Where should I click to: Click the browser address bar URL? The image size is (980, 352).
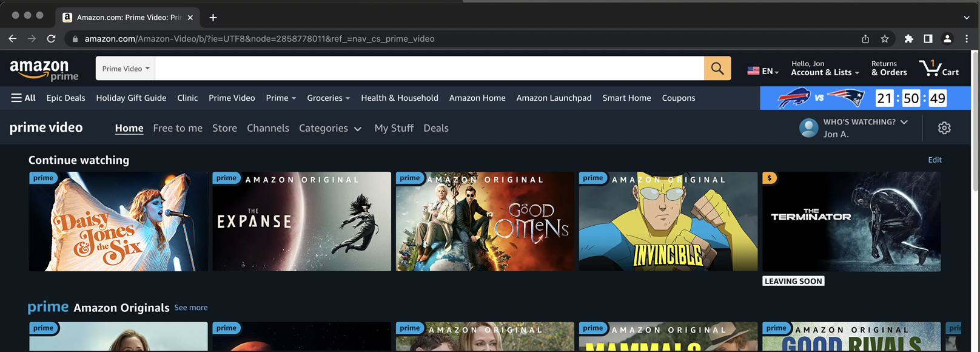260,39
